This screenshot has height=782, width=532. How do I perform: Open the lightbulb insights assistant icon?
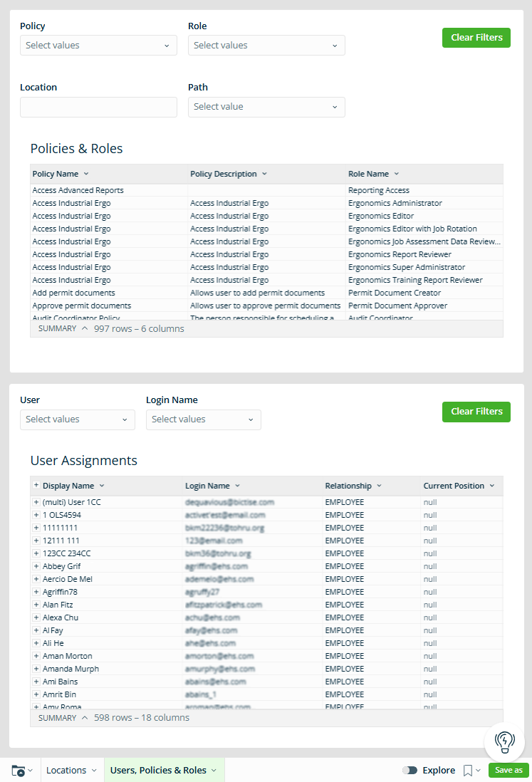coord(504,741)
